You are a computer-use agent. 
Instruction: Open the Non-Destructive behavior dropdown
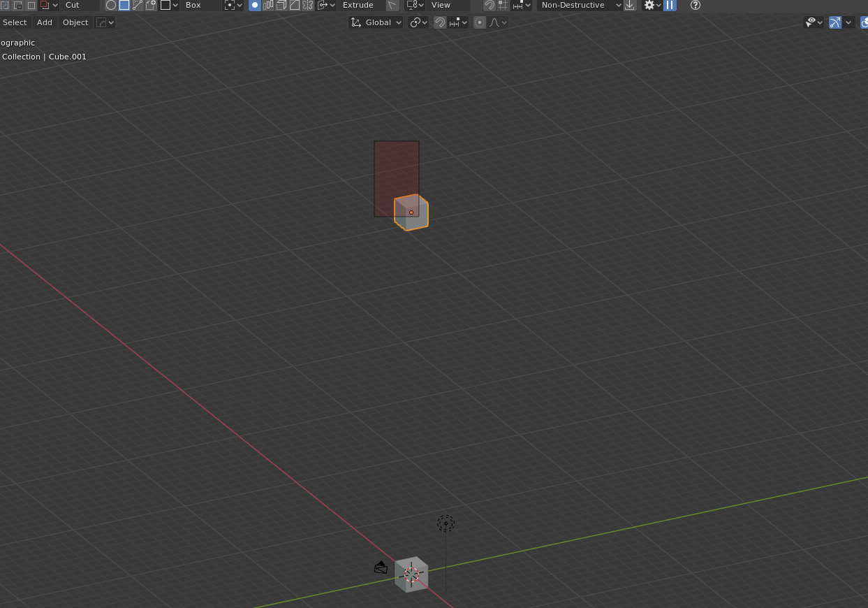580,5
